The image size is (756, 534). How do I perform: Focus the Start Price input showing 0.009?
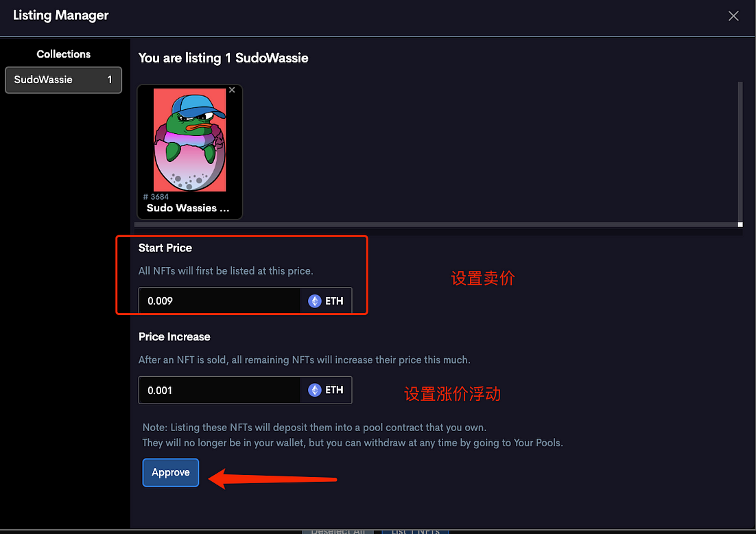pos(220,301)
